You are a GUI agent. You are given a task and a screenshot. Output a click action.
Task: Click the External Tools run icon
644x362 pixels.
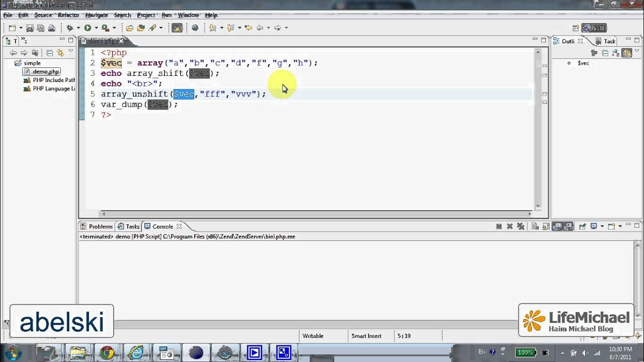click(x=105, y=28)
